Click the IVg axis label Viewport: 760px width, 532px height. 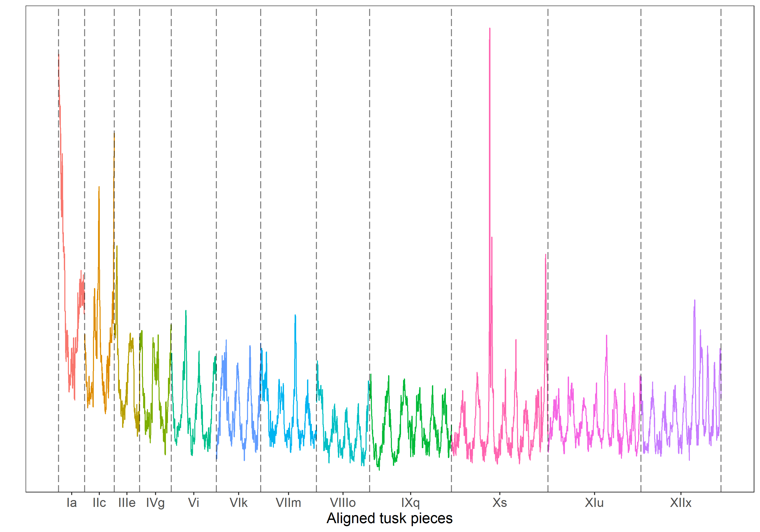(155, 503)
